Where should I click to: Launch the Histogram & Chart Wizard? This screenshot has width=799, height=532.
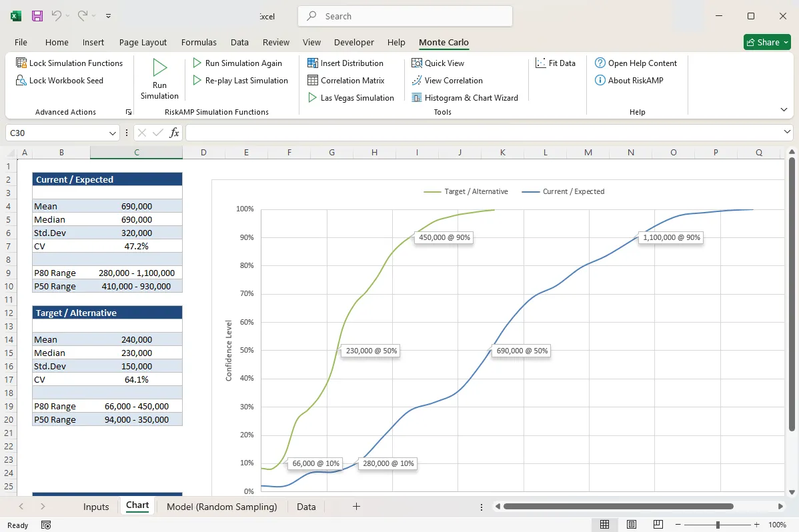(466, 97)
